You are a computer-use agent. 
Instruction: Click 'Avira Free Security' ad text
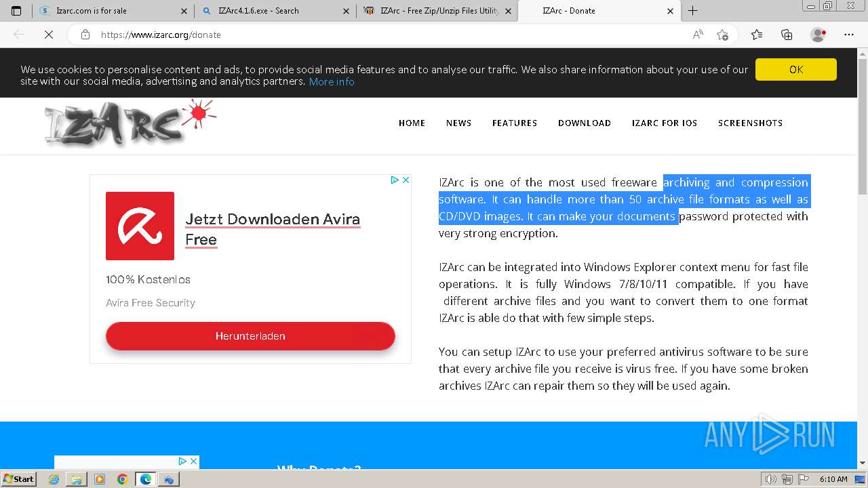pos(151,303)
